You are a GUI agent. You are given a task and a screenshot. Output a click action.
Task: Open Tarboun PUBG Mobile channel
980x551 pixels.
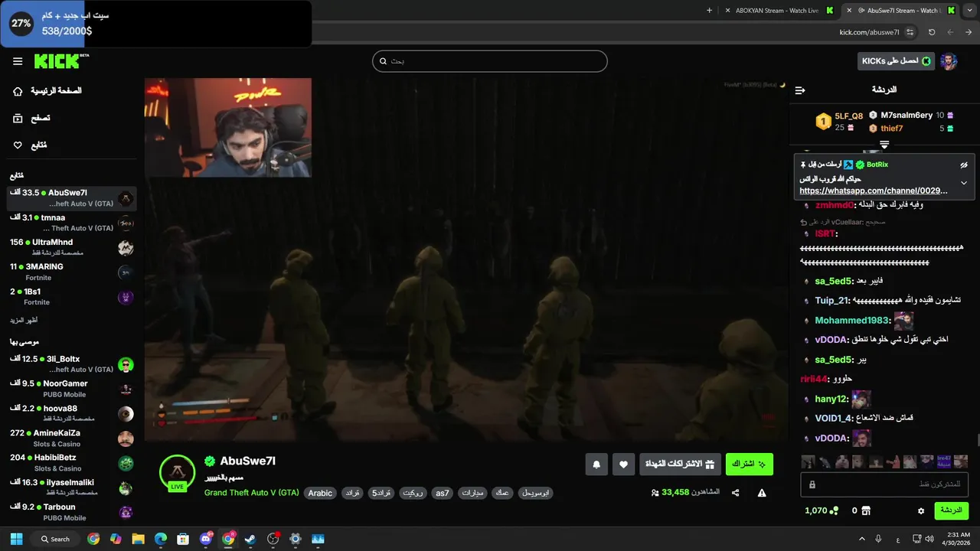[72, 512]
